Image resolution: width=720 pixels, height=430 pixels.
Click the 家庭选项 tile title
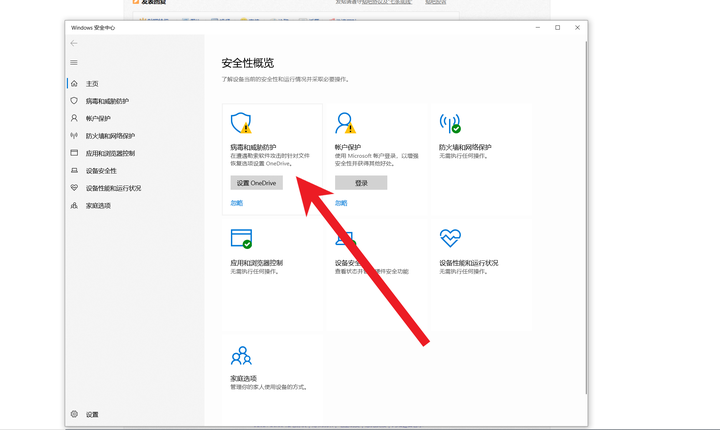tap(243, 379)
